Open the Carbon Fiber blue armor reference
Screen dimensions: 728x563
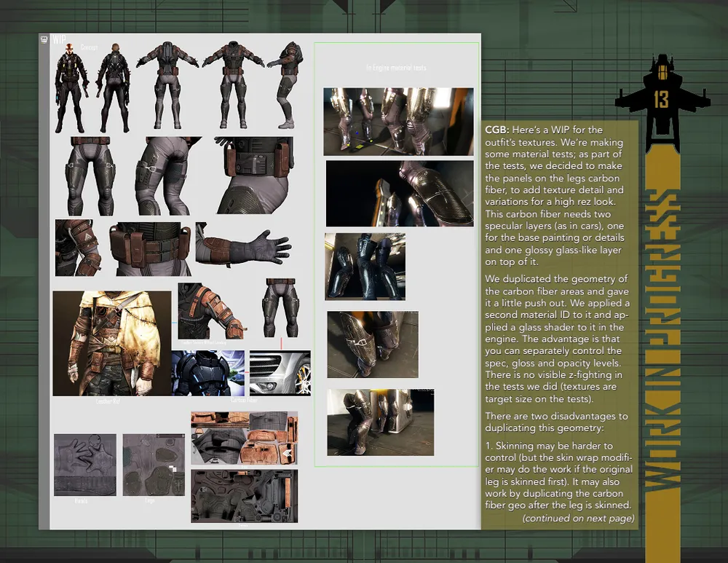[x=207, y=373]
